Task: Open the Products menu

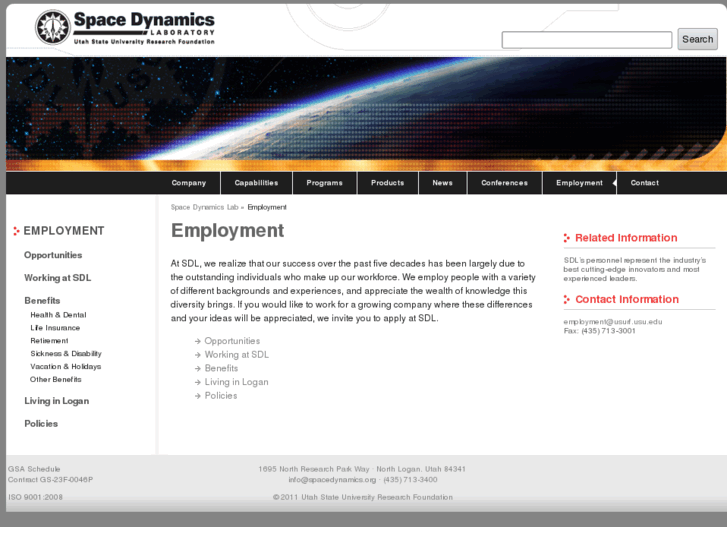Action: [x=388, y=183]
